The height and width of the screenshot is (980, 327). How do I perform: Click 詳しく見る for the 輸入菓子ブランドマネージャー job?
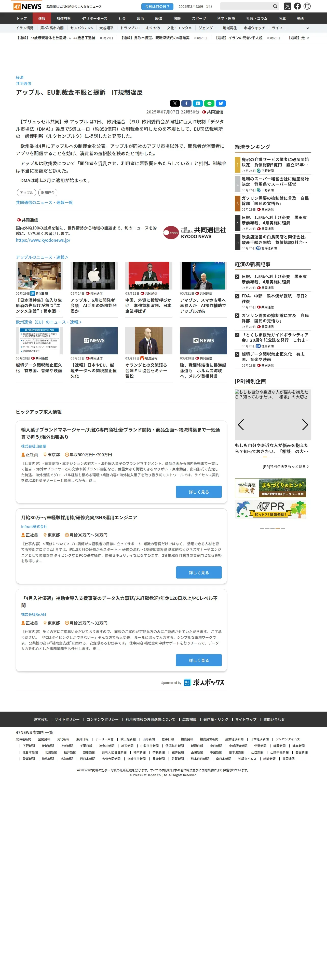click(199, 492)
